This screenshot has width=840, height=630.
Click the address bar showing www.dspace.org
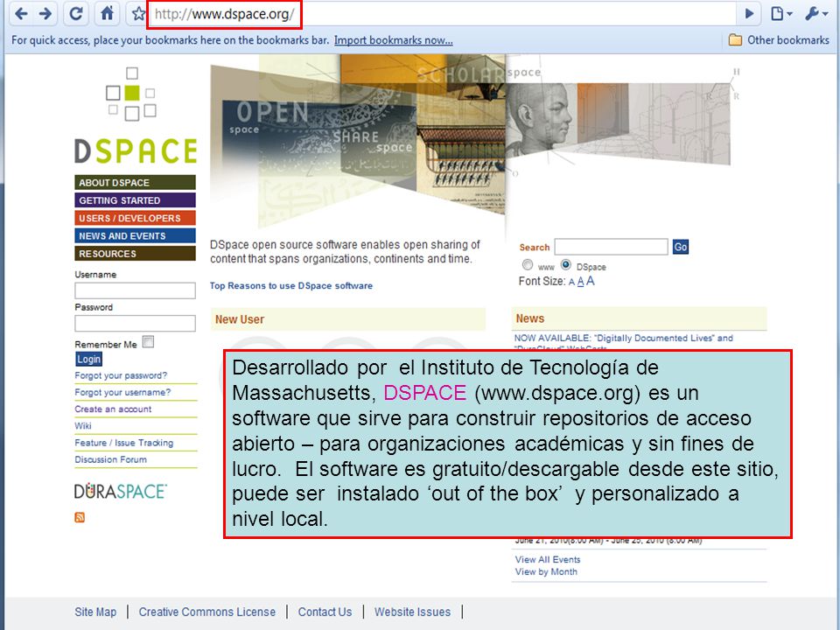click(x=443, y=14)
